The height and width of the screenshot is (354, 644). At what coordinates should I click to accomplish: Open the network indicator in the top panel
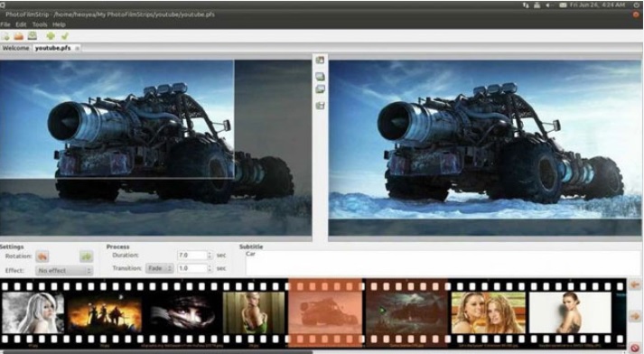pos(526,5)
